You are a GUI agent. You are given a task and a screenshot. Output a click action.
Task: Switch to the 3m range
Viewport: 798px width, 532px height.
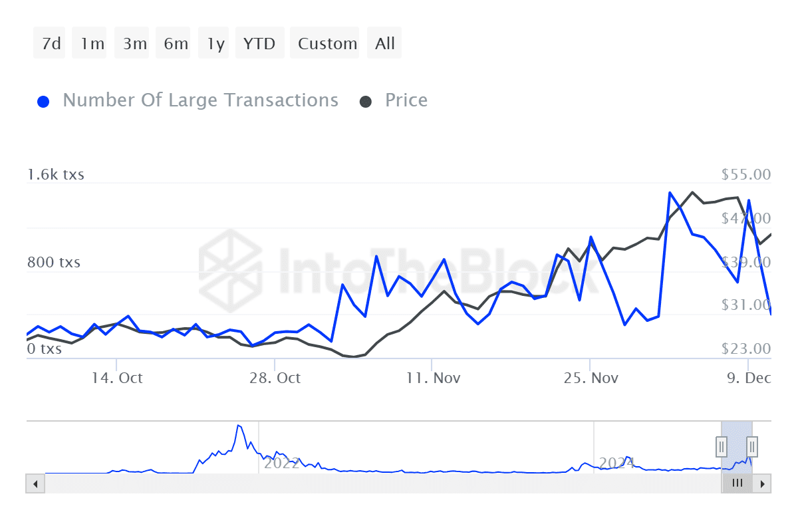[134, 44]
